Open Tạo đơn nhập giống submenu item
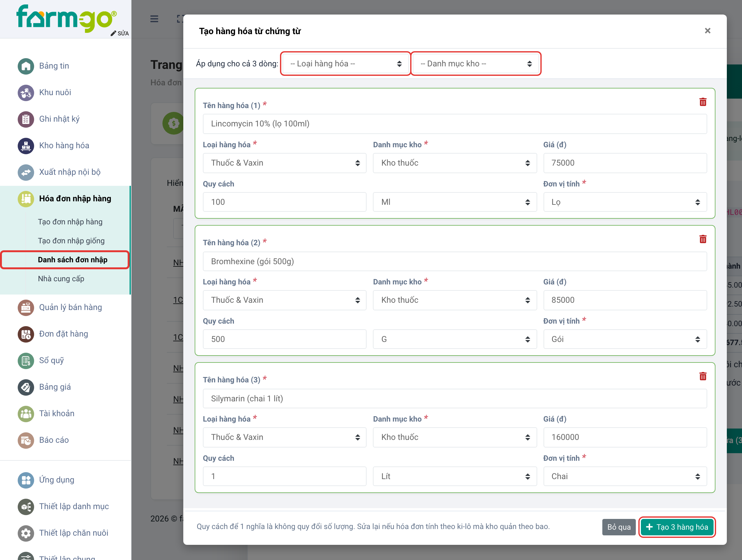The image size is (742, 560). click(71, 241)
